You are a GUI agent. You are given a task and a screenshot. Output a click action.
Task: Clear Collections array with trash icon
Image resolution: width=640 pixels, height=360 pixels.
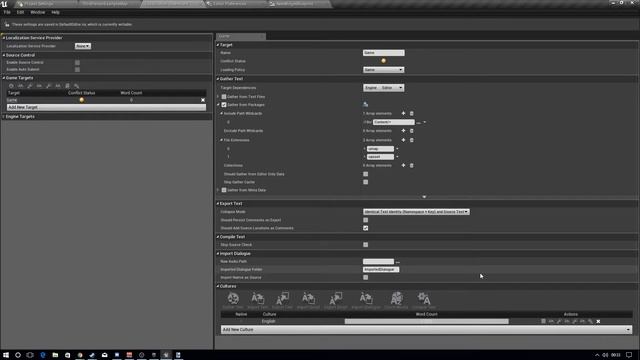tap(411, 165)
